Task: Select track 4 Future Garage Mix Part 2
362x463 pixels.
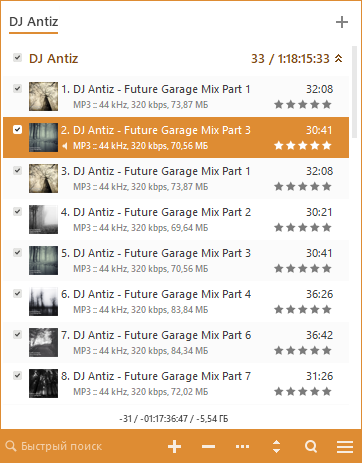Action: [x=176, y=220]
